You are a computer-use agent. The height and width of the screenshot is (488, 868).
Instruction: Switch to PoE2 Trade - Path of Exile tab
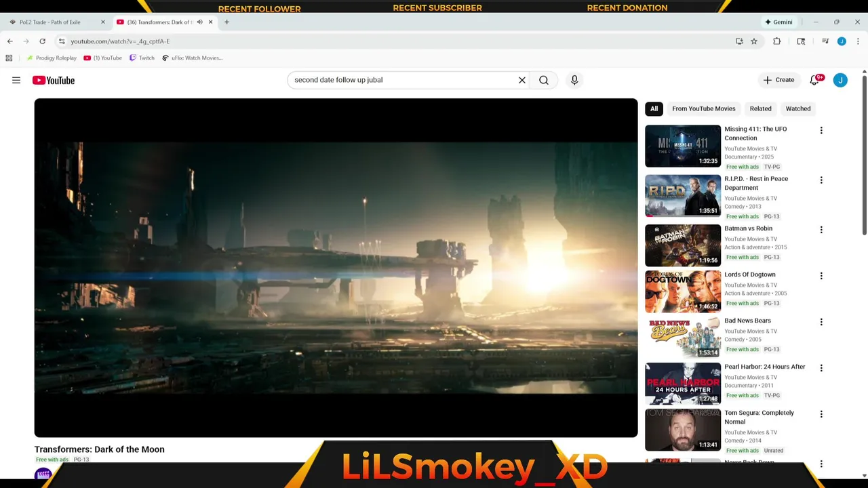[56, 22]
